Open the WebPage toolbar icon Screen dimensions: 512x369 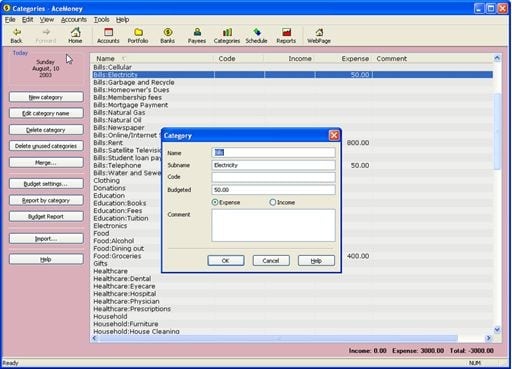coord(319,36)
